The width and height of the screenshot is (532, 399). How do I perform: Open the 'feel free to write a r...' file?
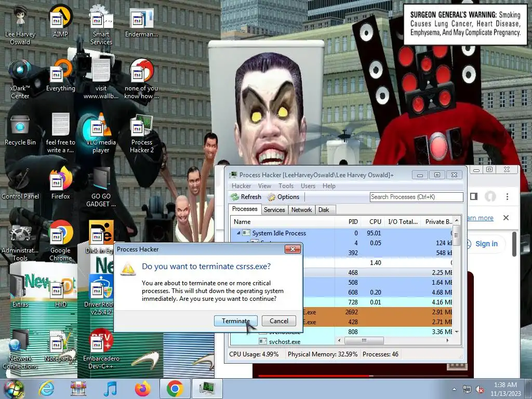(x=60, y=134)
